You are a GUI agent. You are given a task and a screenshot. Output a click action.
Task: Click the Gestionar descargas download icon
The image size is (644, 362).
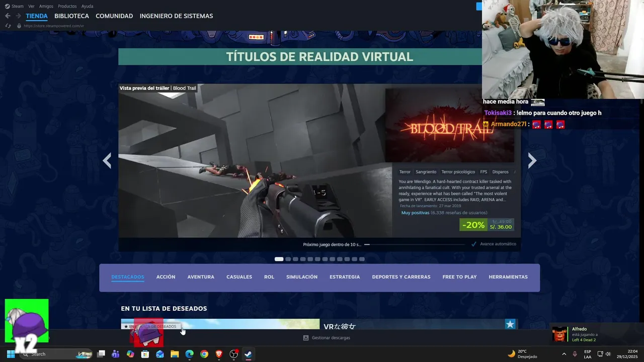pos(305,338)
